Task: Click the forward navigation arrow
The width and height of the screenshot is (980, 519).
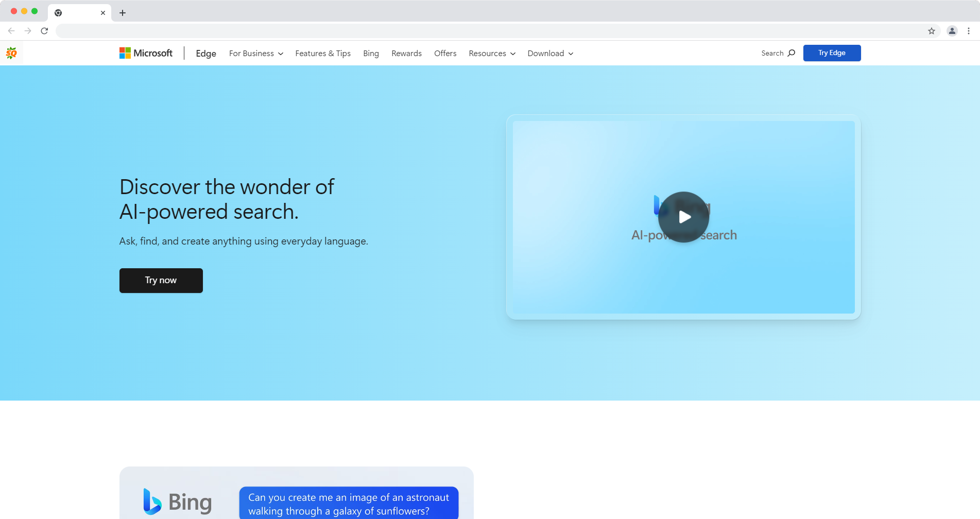Action: [28, 31]
